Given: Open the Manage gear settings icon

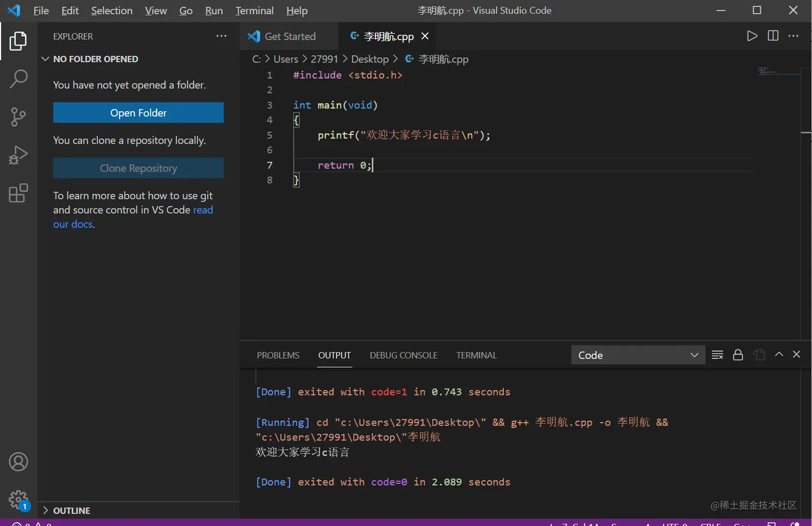Looking at the screenshot, I should pos(18,500).
